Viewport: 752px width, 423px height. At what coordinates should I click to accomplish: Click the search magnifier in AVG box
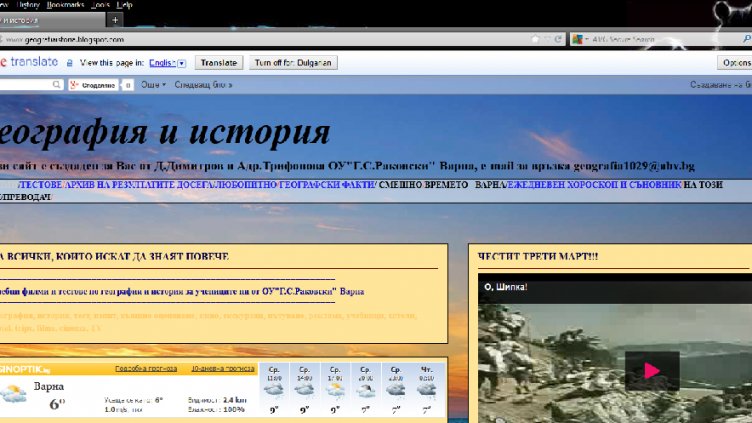[x=747, y=39]
